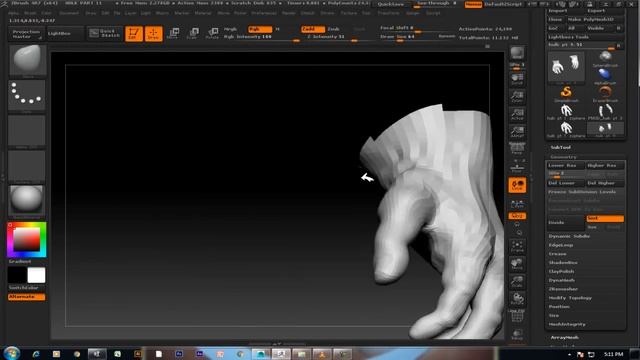Click the L.Sym local symmetry icon

pos(517,203)
